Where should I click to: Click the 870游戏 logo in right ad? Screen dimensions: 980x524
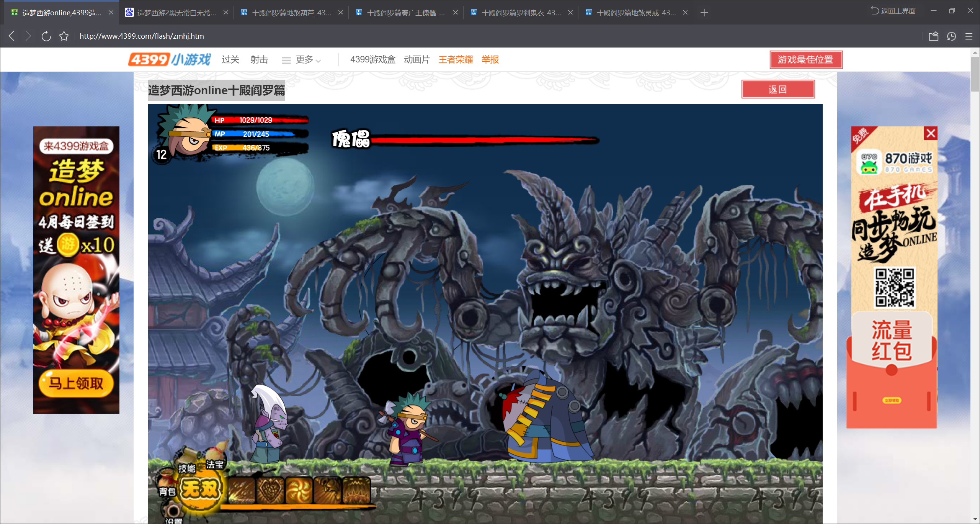tap(895, 162)
